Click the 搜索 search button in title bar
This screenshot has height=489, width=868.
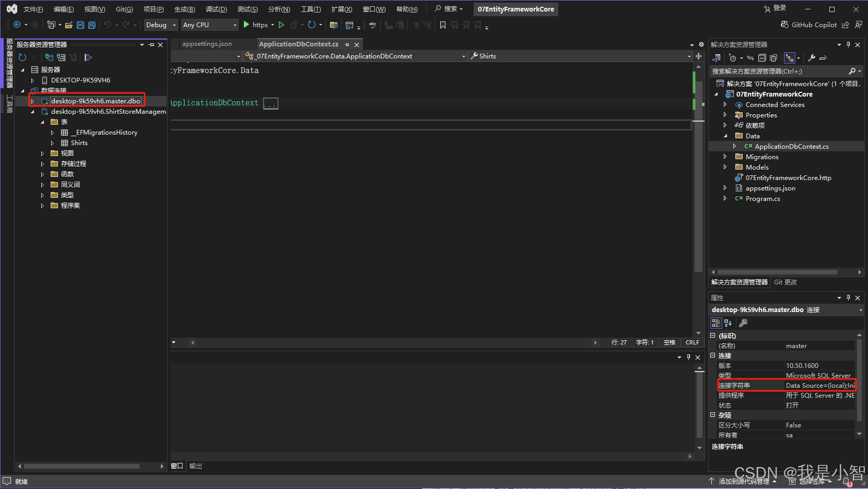click(x=449, y=9)
